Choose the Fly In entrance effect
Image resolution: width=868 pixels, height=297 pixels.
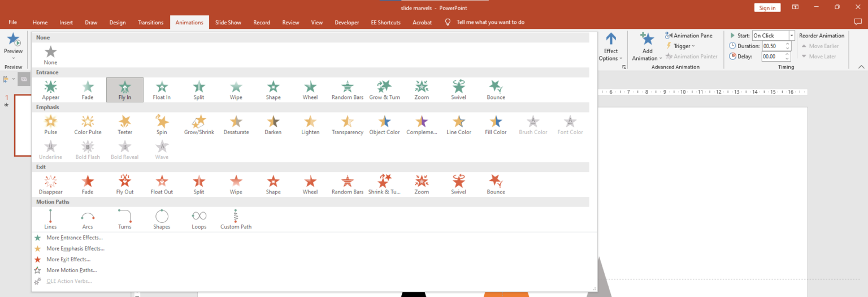tap(125, 90)
